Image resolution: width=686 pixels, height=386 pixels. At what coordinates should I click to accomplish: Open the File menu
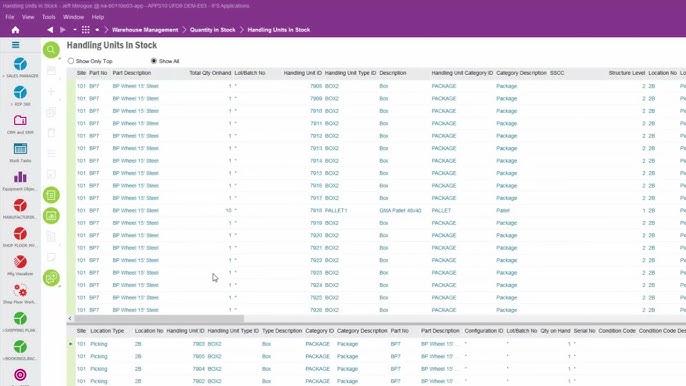[x=10, y=17]
